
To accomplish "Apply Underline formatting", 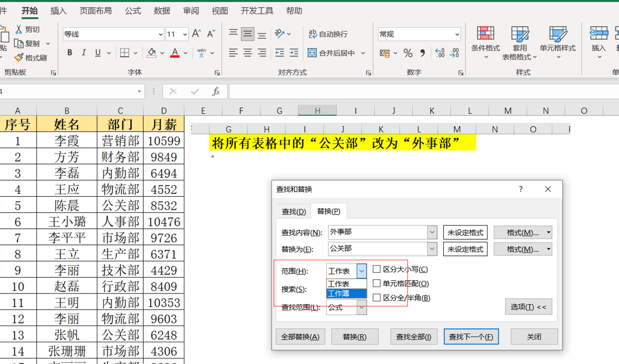I will click(x=97, y=53).
